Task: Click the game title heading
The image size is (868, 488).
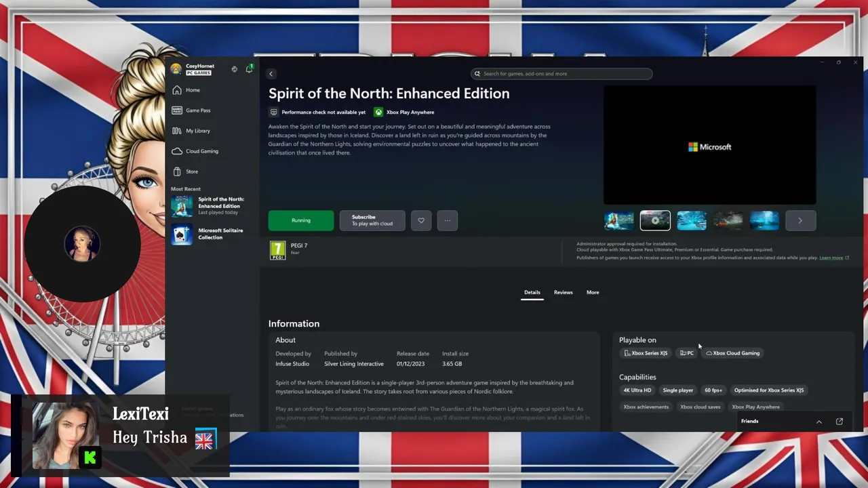Action: point(389,94)
